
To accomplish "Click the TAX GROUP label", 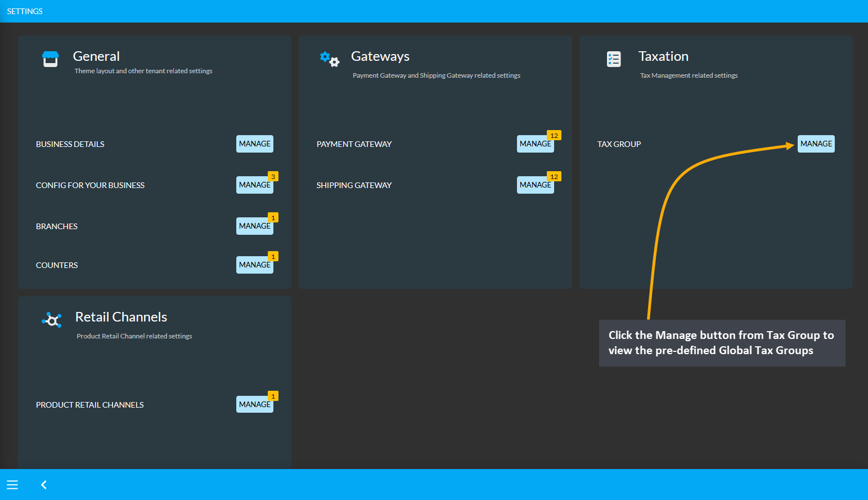I will pyautogui.click(x=619, y=144).
